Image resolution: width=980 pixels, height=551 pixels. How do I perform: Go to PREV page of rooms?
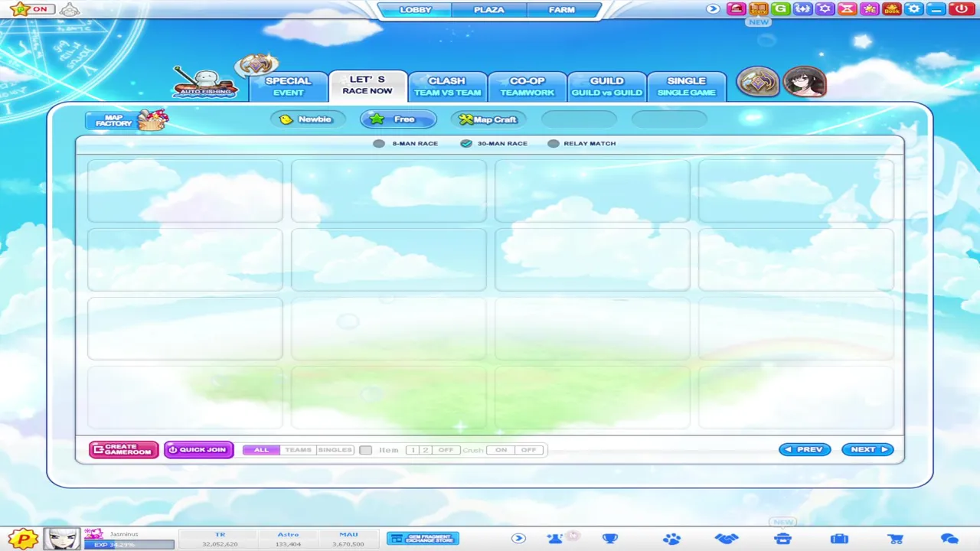[x=805, y=450]
